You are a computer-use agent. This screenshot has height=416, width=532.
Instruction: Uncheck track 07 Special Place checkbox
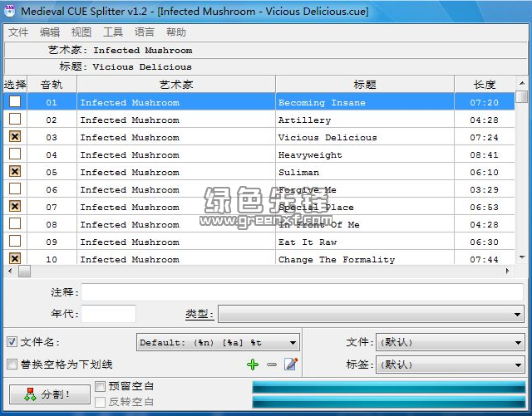click(15, 206)
